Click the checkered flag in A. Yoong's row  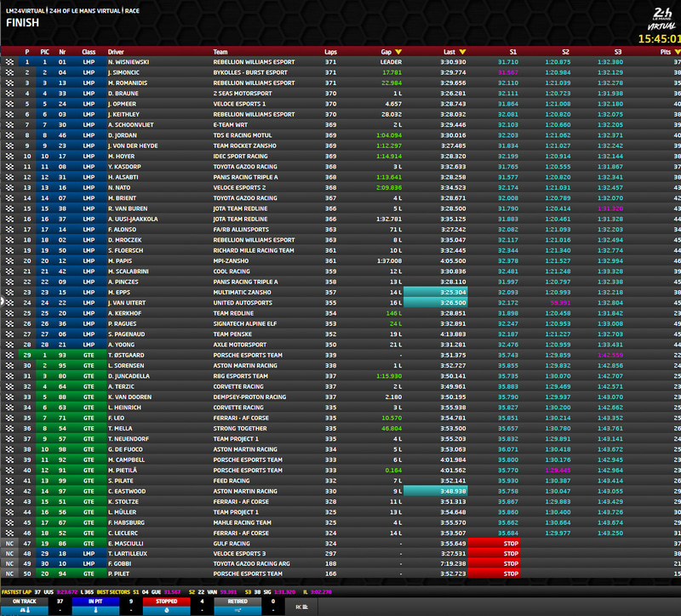click(x=9, y=345)
